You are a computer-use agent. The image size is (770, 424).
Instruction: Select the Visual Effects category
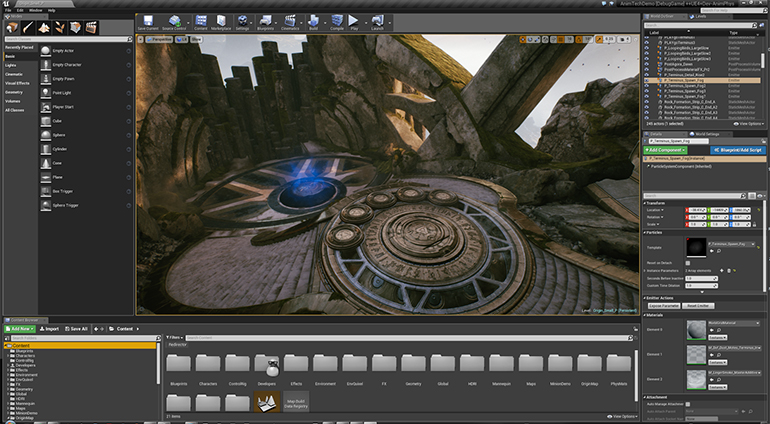point(17,83)
